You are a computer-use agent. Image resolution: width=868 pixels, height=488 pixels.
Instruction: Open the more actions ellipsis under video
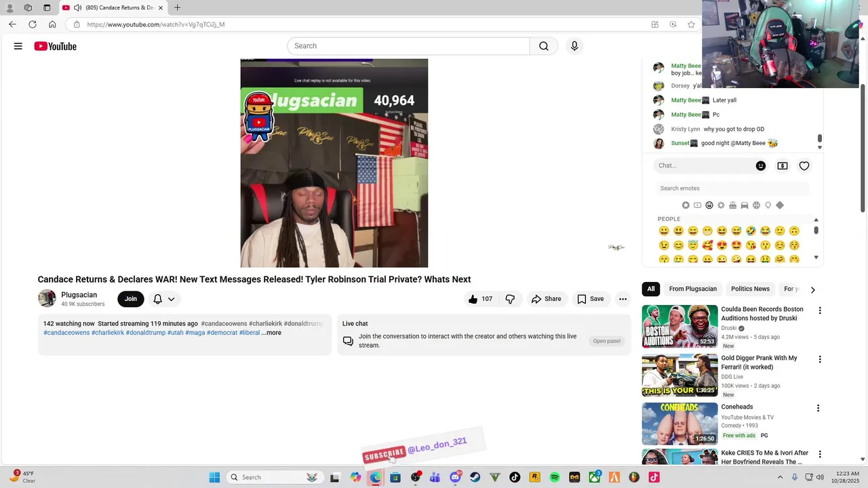(623, 299)
